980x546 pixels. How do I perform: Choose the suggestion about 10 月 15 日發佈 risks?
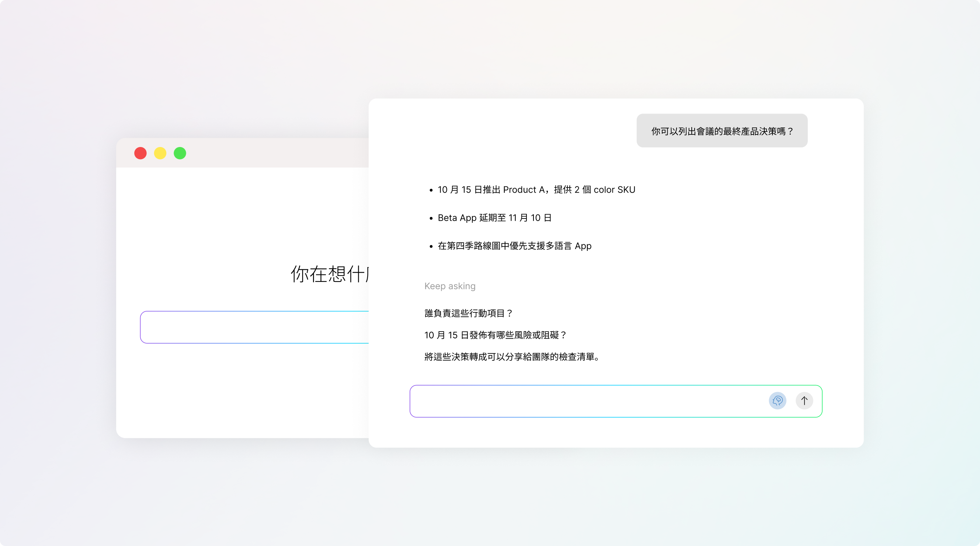[x=495, y=335]
